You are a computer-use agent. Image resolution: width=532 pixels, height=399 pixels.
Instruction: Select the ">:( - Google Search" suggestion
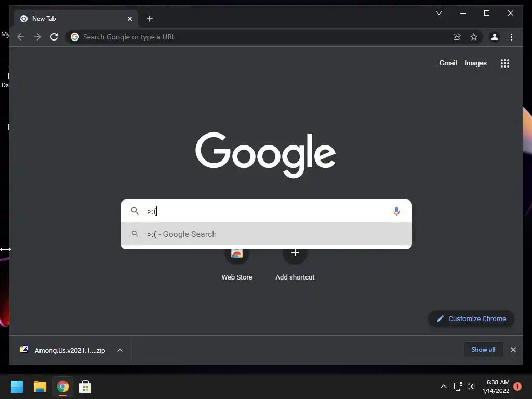(x=266, y=234)
